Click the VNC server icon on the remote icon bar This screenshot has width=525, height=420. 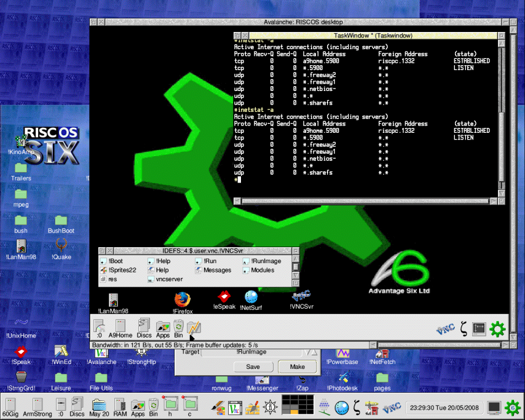click(x=446, y=329)
